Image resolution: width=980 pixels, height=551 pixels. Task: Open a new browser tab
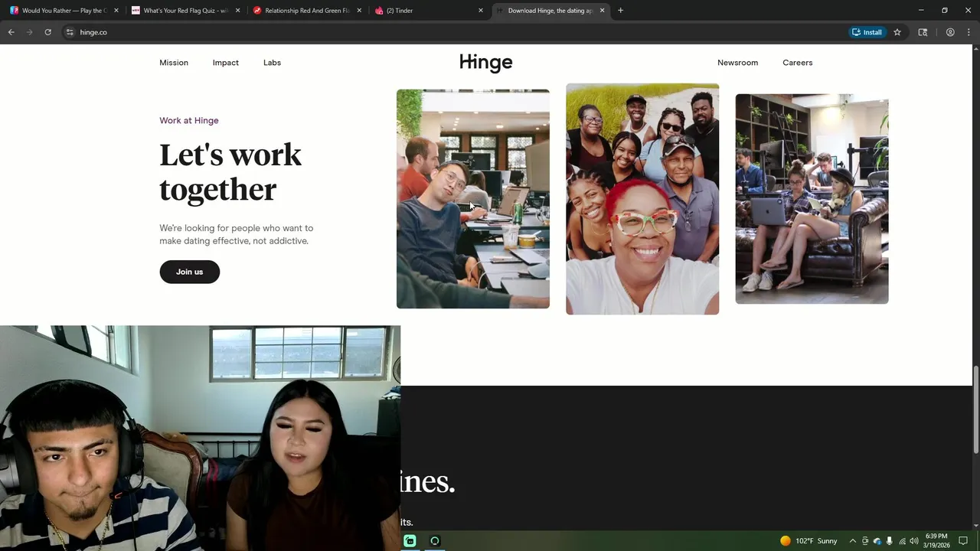pos(620,11)
